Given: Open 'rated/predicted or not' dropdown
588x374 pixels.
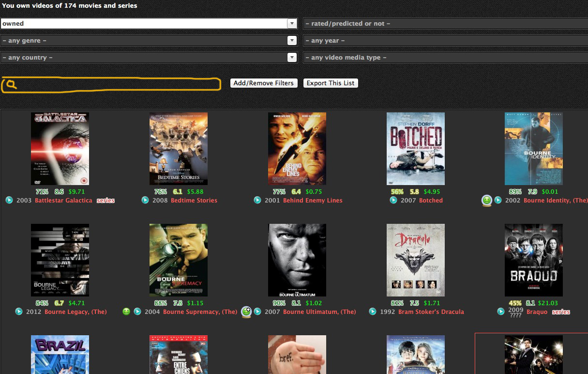Looking at the screenshot, I should (x=445, y=23).
